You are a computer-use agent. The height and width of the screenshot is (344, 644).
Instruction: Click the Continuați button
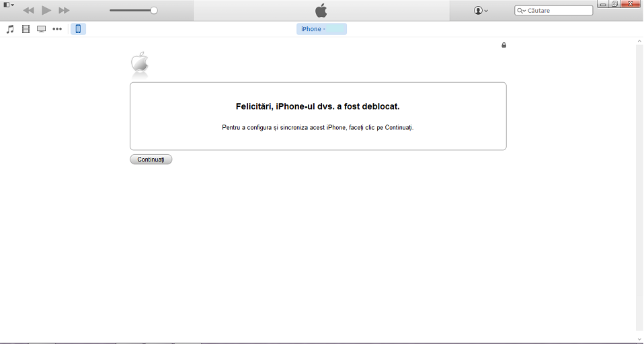151,160
